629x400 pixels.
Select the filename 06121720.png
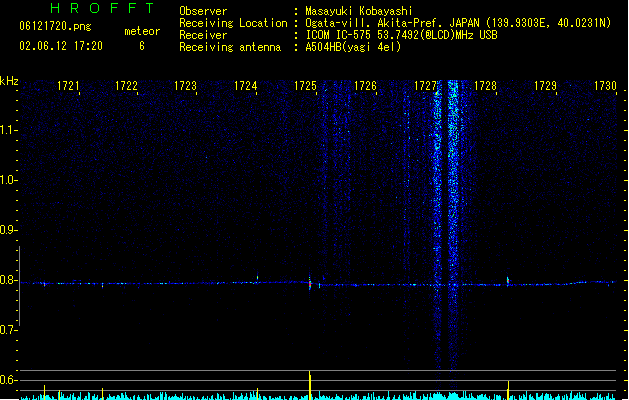(55, 26)
